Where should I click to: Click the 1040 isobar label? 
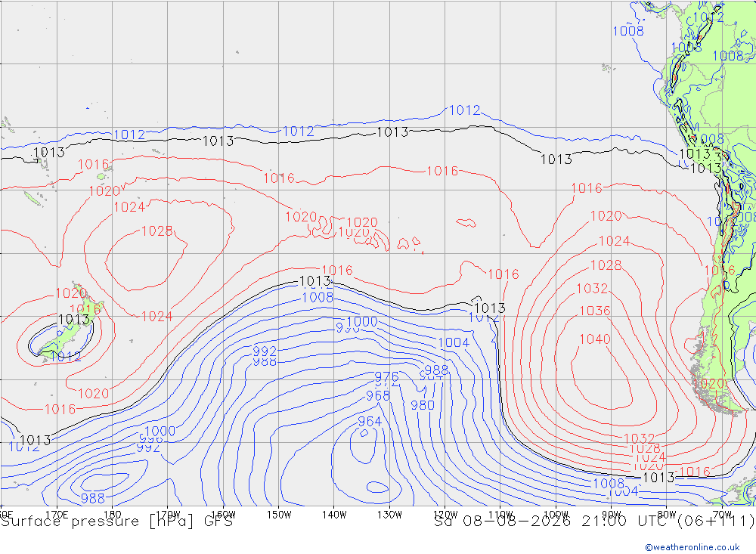point(595,339)
